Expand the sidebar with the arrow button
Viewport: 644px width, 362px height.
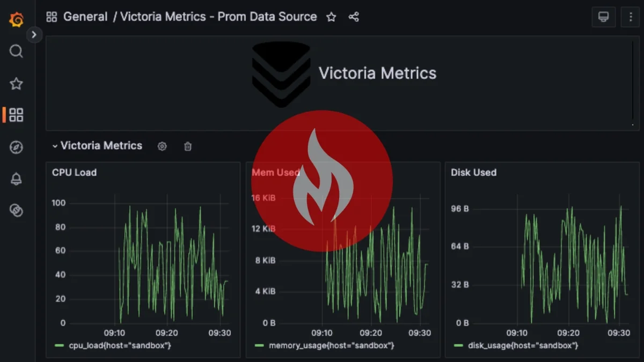34,35
